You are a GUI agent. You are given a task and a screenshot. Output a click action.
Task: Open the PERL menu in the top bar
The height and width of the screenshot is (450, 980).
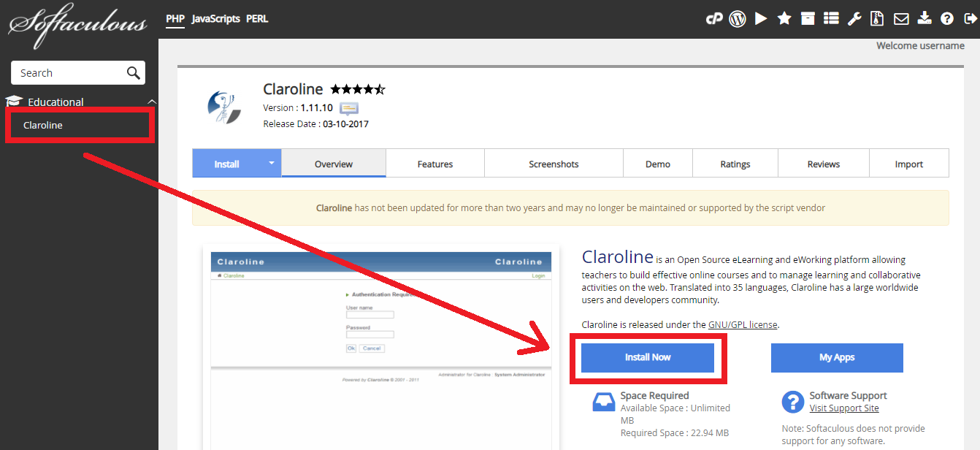coord(257,18)
